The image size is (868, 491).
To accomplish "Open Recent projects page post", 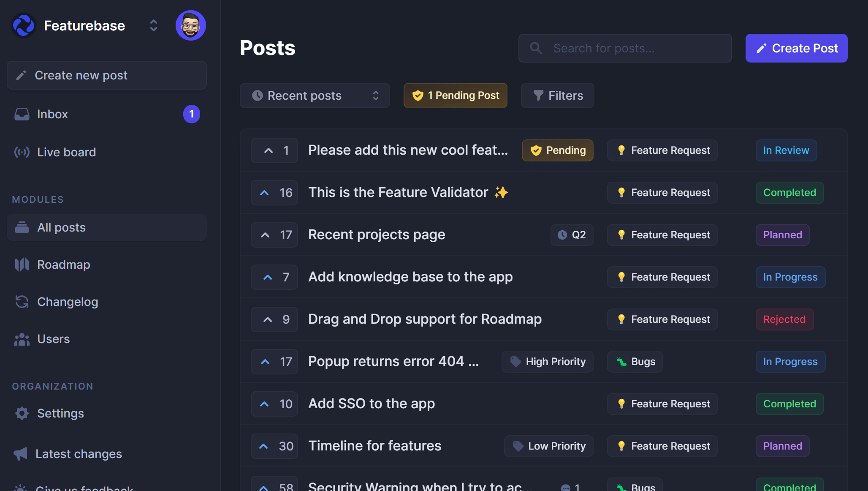I will tap(377, 235).
